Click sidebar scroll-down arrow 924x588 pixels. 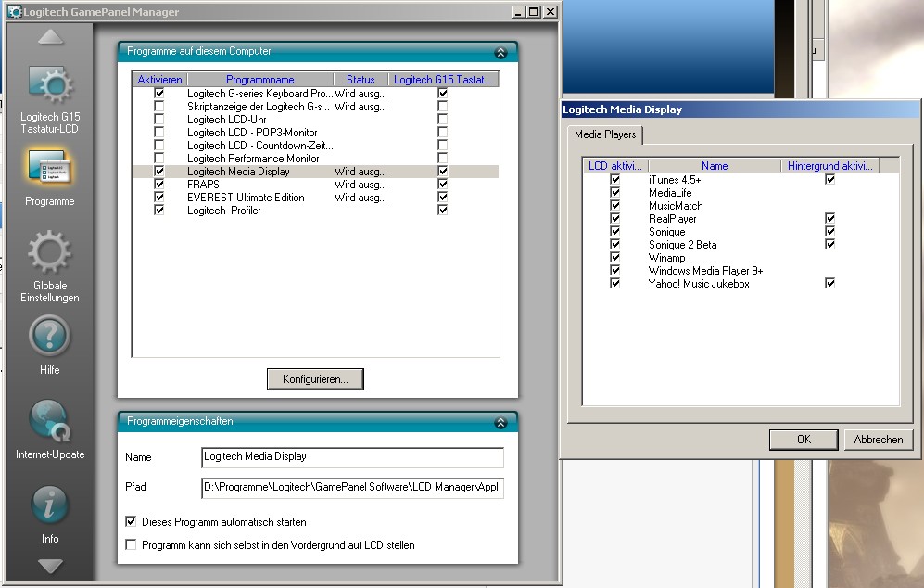(50, 566)
